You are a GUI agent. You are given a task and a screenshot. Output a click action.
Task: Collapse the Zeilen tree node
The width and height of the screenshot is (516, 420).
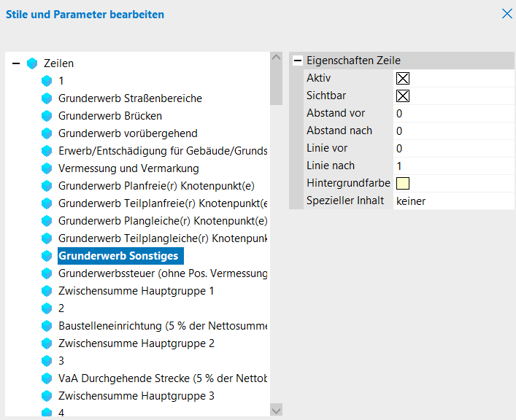[16, 63]
